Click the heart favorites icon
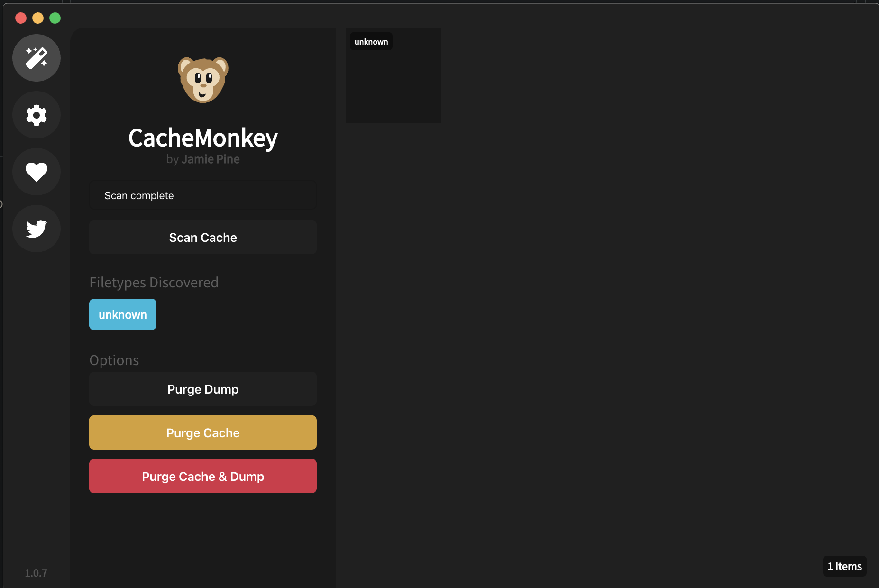This screenshot has height=588, width=879. tap(37, 172)
